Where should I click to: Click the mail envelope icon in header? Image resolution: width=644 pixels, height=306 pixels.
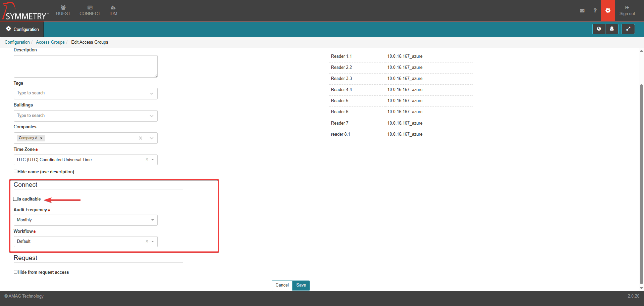[582, 11]
